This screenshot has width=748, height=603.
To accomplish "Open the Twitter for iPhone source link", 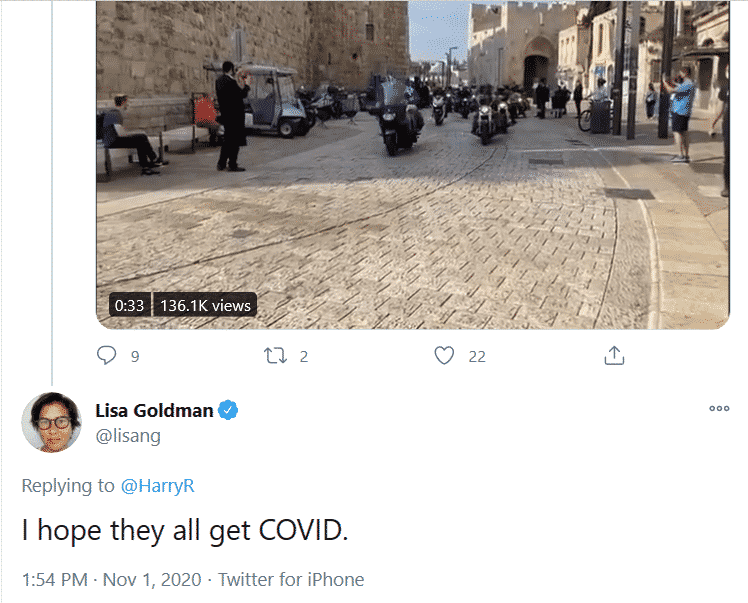I will [x=291, y=580].
